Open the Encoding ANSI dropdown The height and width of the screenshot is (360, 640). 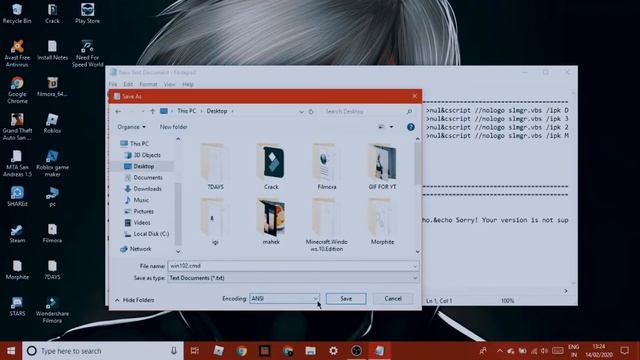coord(284,299)
